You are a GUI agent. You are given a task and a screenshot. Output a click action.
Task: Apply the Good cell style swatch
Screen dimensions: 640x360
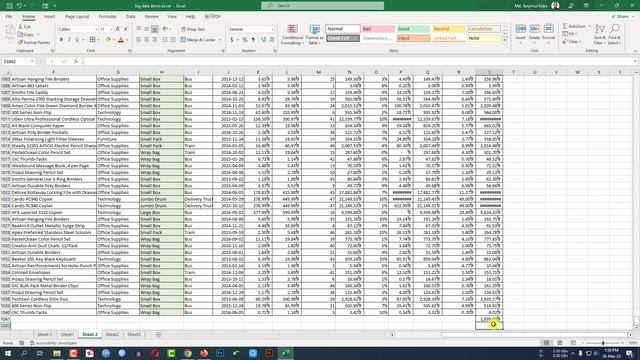(x=413, y=29)
